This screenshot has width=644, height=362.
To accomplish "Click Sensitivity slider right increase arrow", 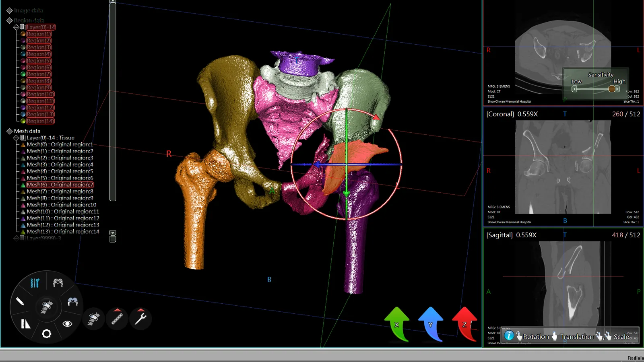I will pos(617,89).
